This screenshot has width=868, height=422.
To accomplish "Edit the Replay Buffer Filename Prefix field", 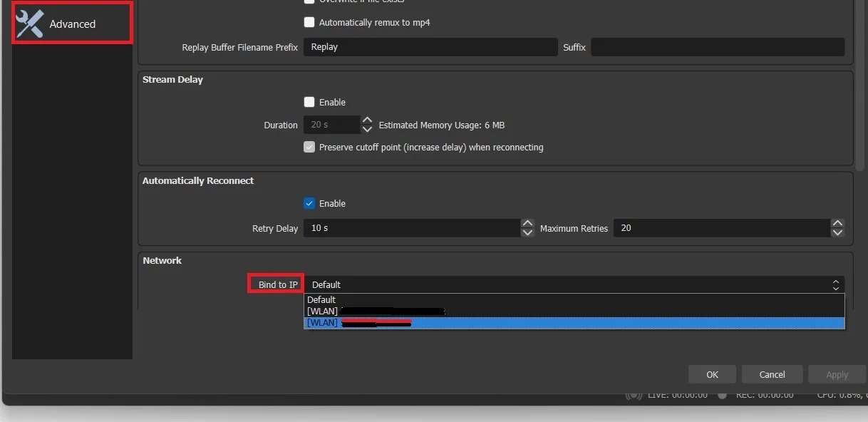I will 430,47.
